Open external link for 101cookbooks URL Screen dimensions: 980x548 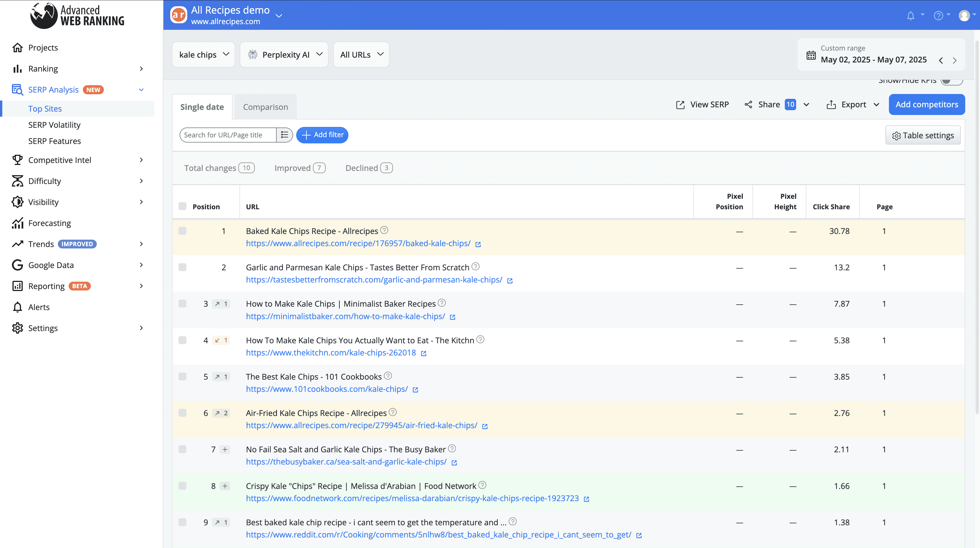click(415, 390)
